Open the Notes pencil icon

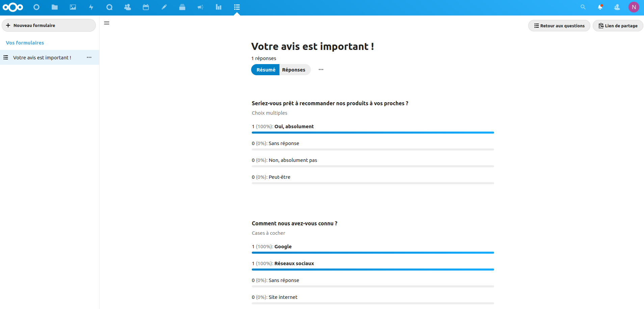coord(164,7)
